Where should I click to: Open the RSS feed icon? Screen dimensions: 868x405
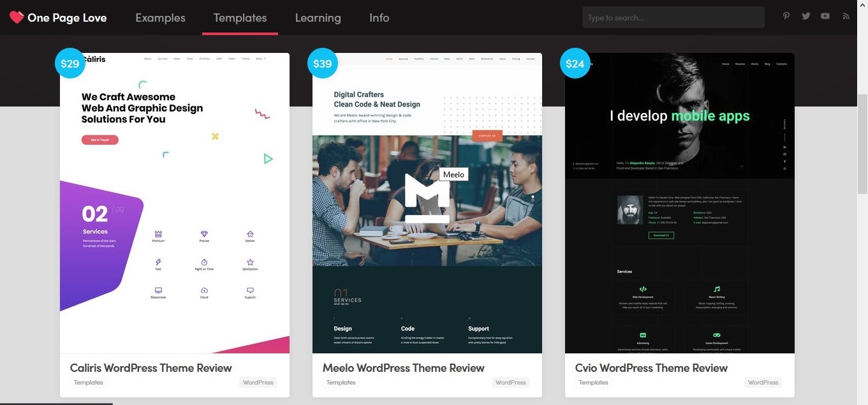tap(846, 17)
